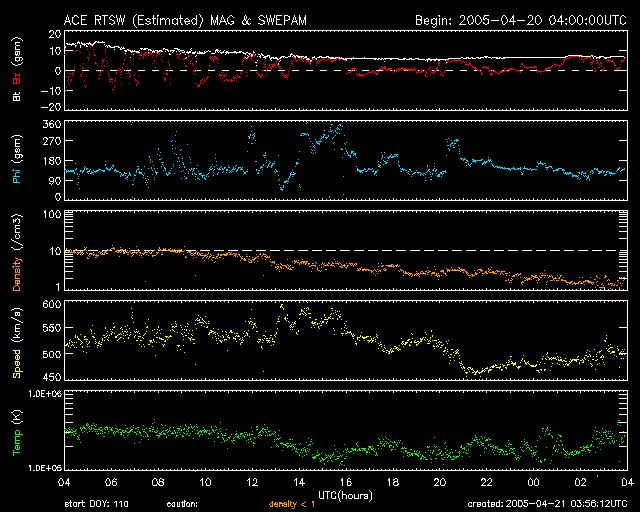Click the 'start DOY: 110' footer text
Image resolution: width=640 pixels, height=512 pixels.
point(96,504)
